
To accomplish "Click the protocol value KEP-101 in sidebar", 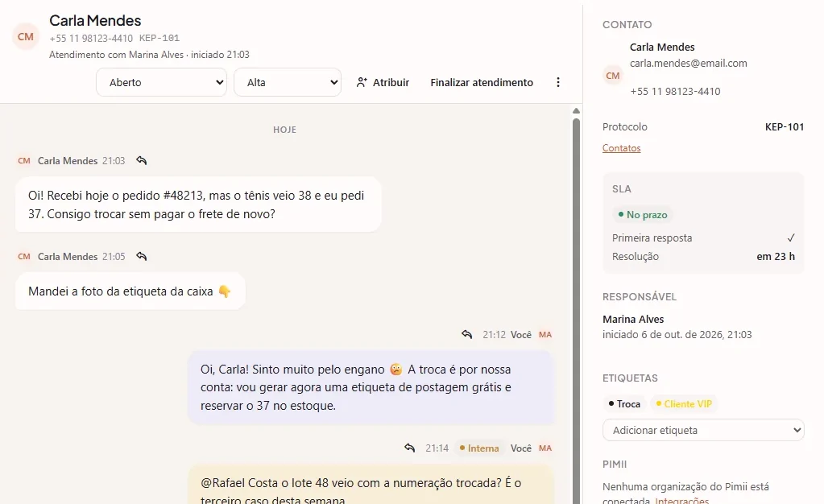I will pyautogui.click(x=784, y=126).
